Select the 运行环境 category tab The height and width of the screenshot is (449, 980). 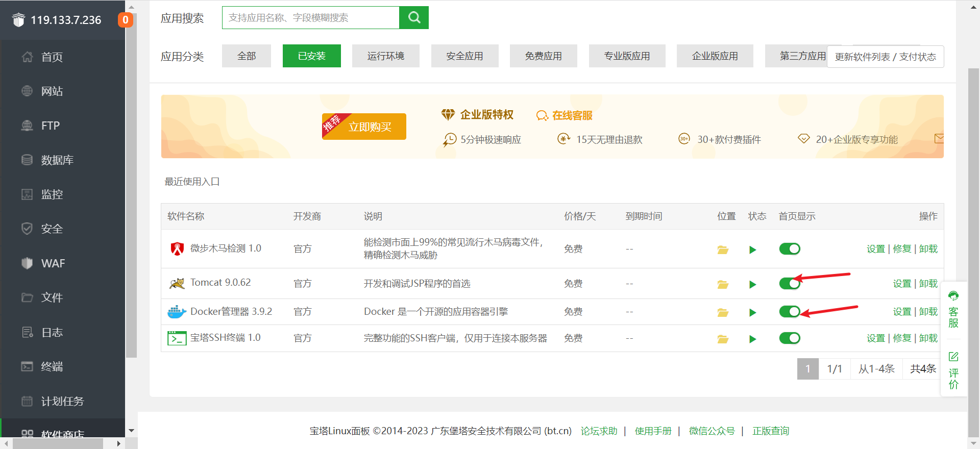point(386,56)
